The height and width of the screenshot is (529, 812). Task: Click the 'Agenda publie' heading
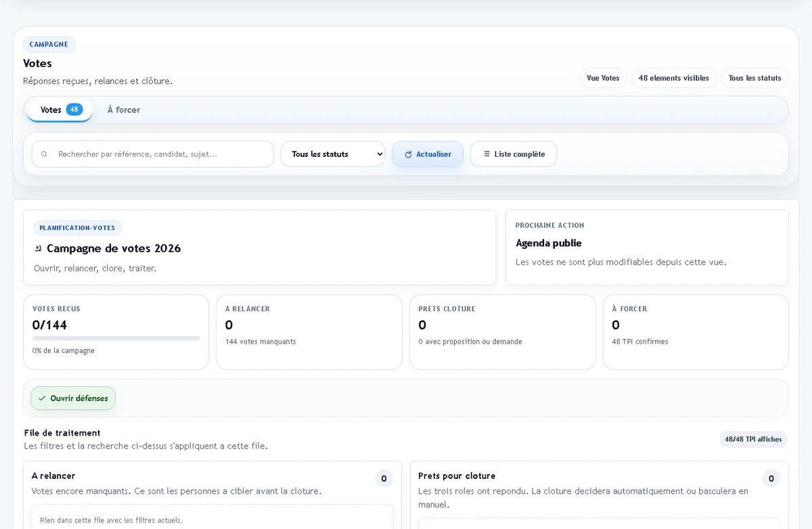tap(549, 243)
